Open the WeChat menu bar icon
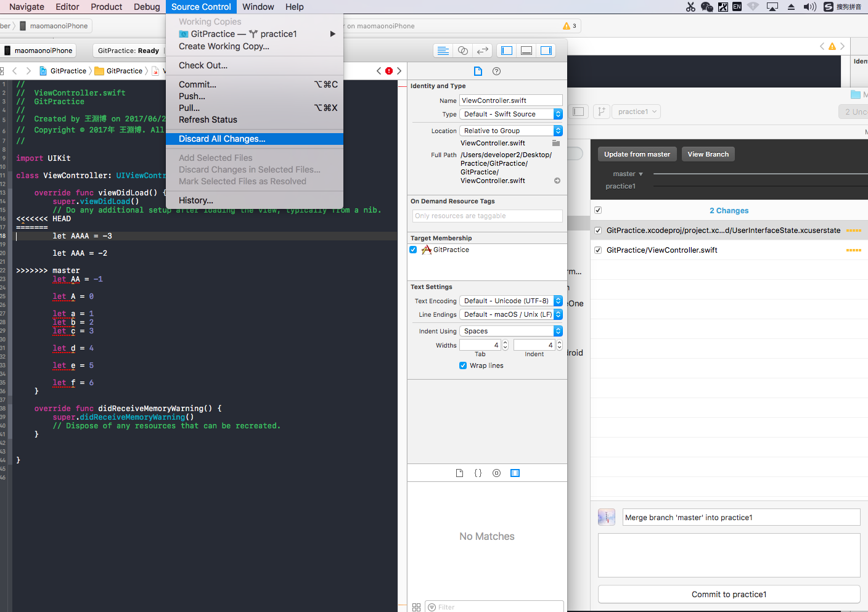The width and height of the screenshot is (868, 612). coord(706,7)
